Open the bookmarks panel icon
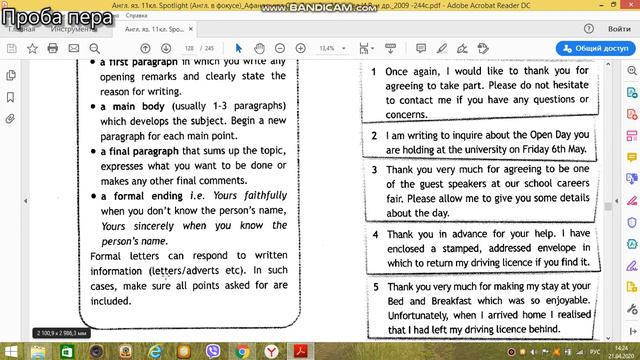The image size is (640, 360). (x=11, y=97)
